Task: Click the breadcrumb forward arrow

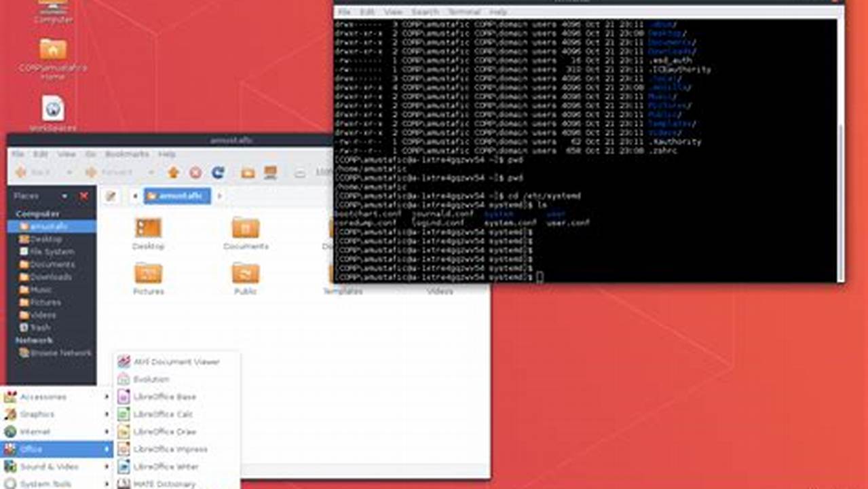Action: pos(220,196)
